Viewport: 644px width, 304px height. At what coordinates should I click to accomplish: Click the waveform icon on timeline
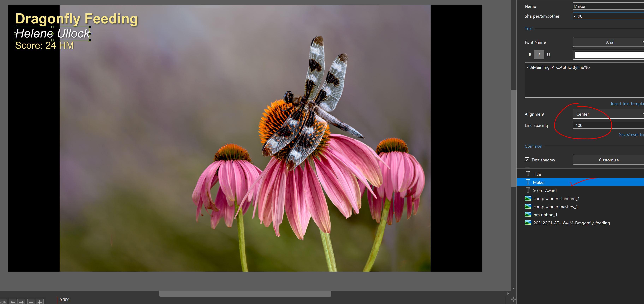click(3, 302)
